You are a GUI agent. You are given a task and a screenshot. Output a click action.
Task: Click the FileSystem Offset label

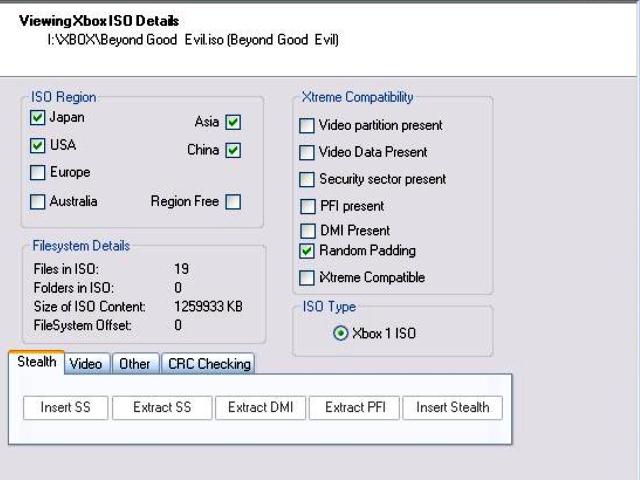(x=83, y=325)
